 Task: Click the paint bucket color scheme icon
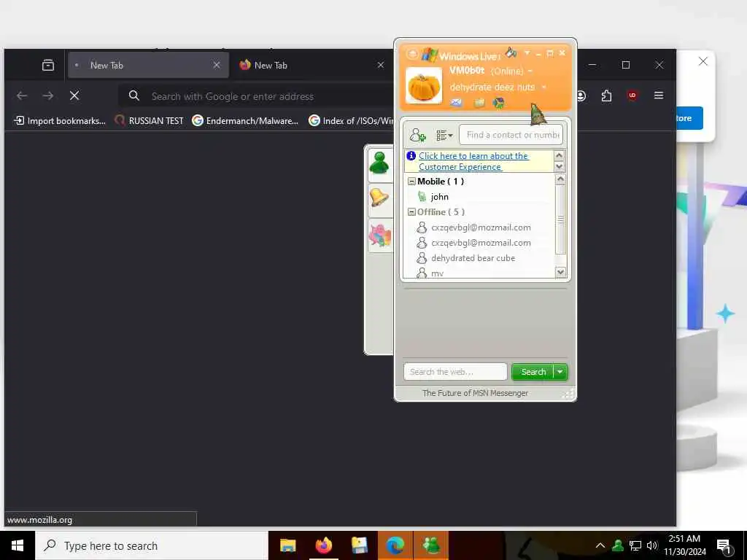tap(511, 52)
